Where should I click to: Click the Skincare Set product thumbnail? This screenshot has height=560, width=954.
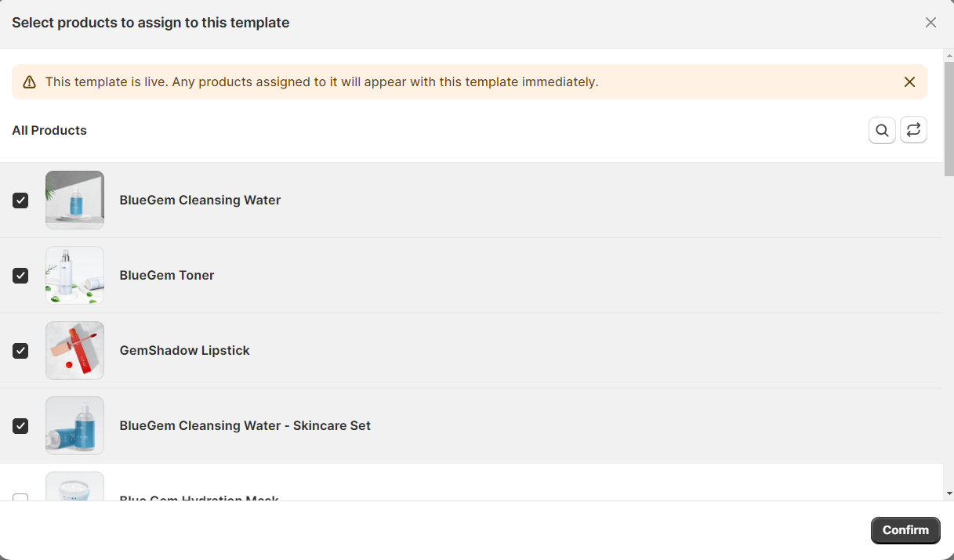pyautogui.click(x=74, y=425)
